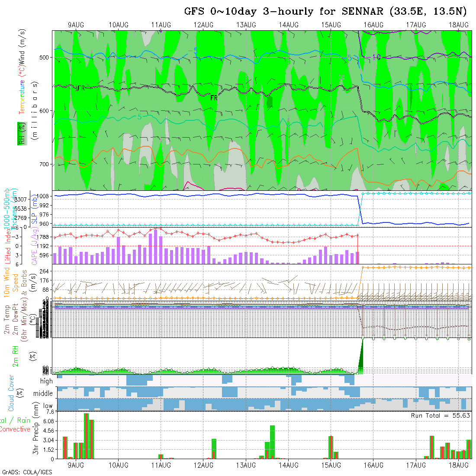Click the GFS 0~10day 3-hourly SENNAR title
The height and width of the screenshot is (476, 476).
(x=325, y=12)
